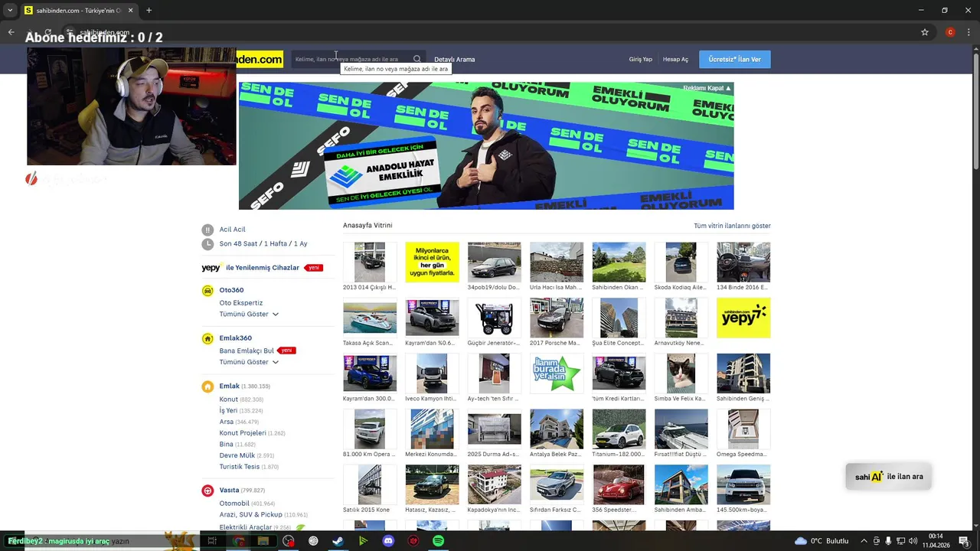Screen dimensions: 980x551
Task: Open Tüm vitrin ilanlarını göster link
Action: pyautogui.click(x=732, y=226)
